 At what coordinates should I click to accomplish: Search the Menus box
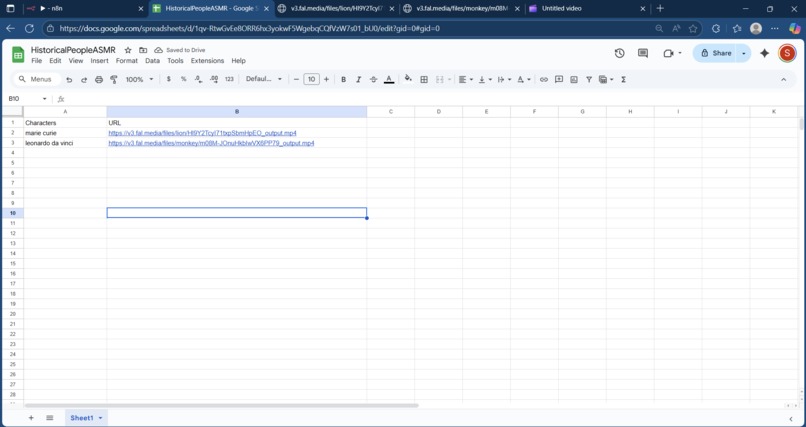pos(36,79)
